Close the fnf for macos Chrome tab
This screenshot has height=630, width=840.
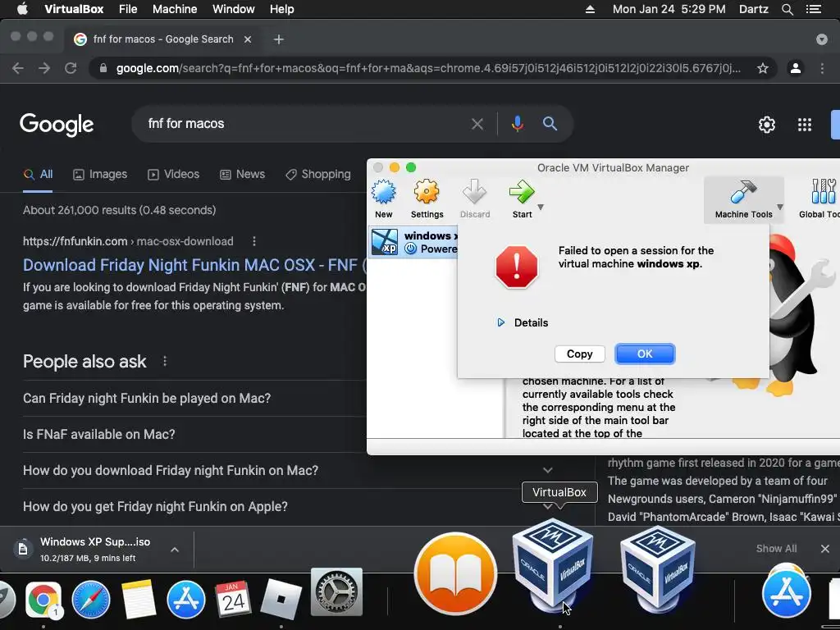[248, 39]
